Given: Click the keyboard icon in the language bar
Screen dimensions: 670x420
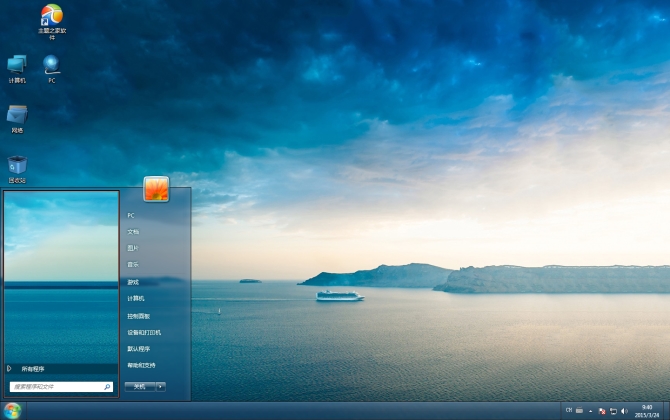Looking at the screenshot, I should pos(579,410).
